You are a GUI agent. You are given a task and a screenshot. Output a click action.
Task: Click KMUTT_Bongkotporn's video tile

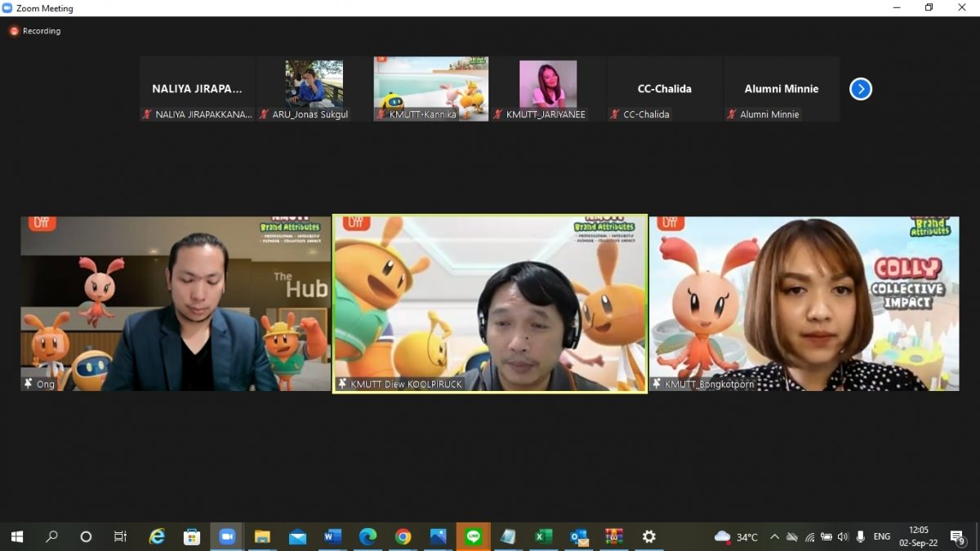click(804, 304)
